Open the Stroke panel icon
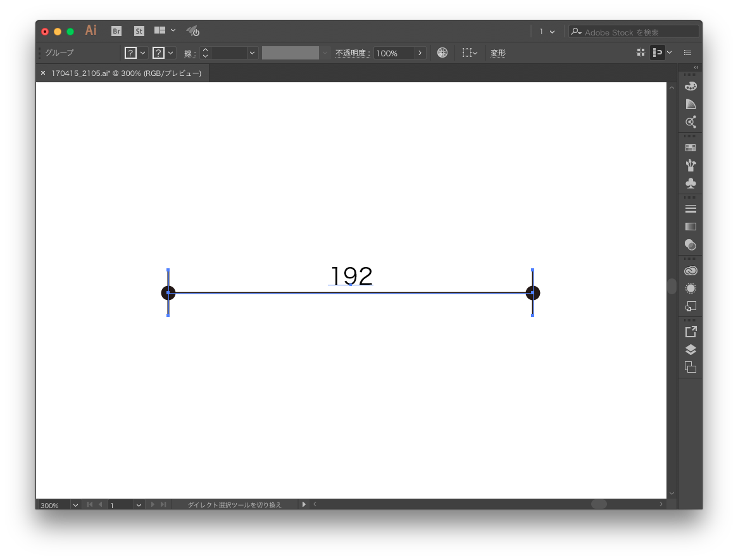 pos(691,209)
